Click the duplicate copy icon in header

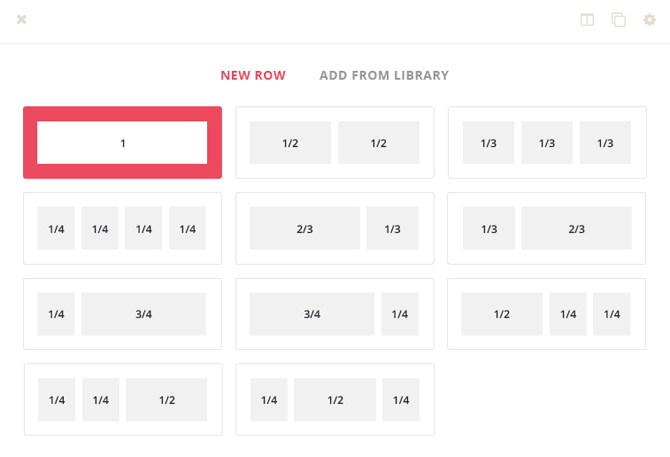(x=618, y=20)
